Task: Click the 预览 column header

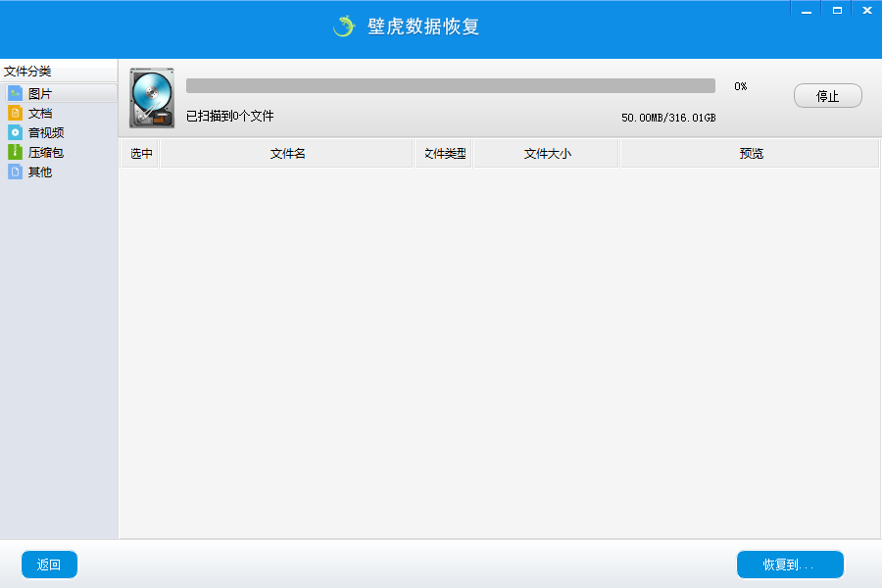Action: (x=751, y=153)
